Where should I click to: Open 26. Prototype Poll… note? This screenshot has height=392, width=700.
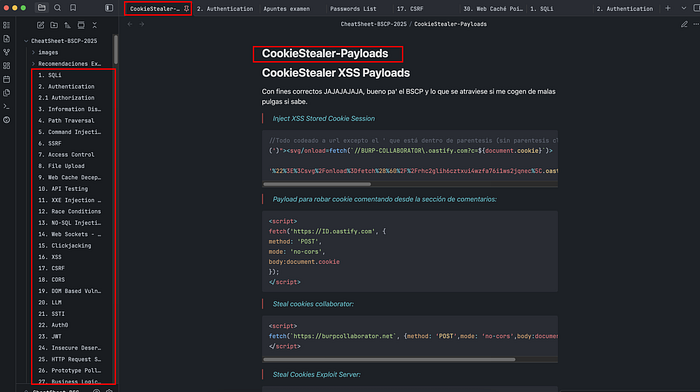pos(69,370)
